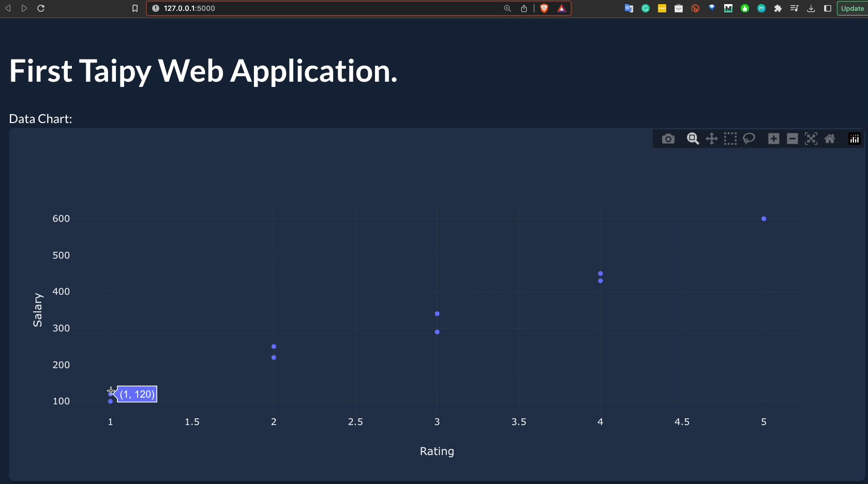Click the 4.5 tick on Rating axis

[682, 422]
